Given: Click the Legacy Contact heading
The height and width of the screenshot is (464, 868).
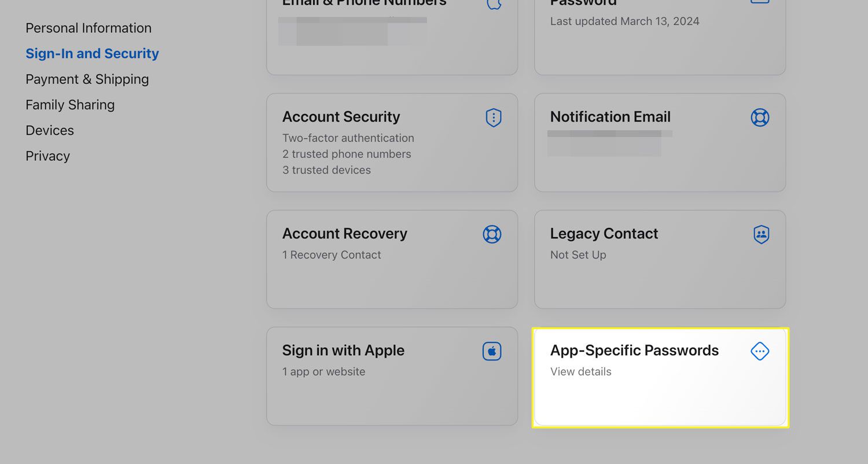Looking at the screenshot, I should (x=604, y=234).
